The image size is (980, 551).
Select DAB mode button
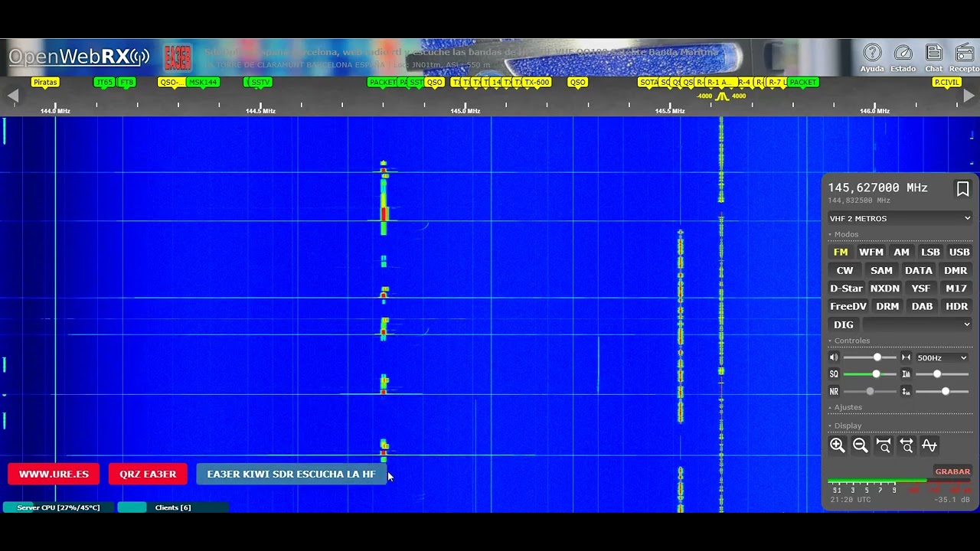click(922, 307)
